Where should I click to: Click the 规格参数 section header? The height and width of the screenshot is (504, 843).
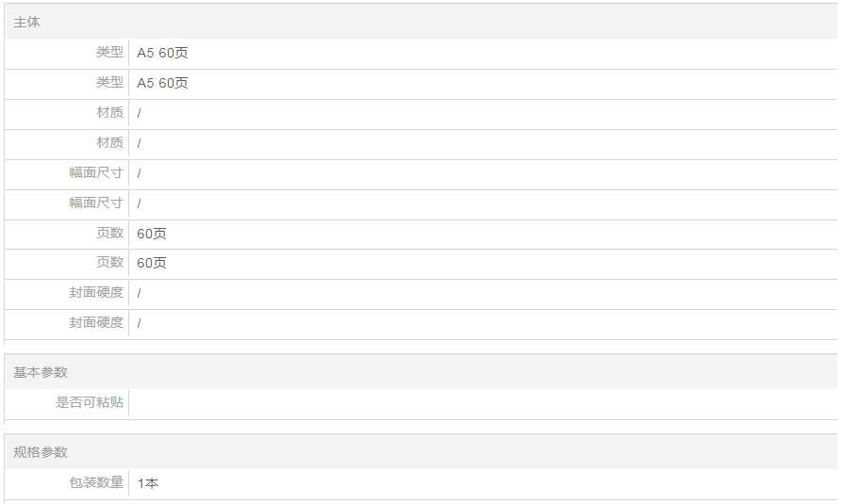41,452
